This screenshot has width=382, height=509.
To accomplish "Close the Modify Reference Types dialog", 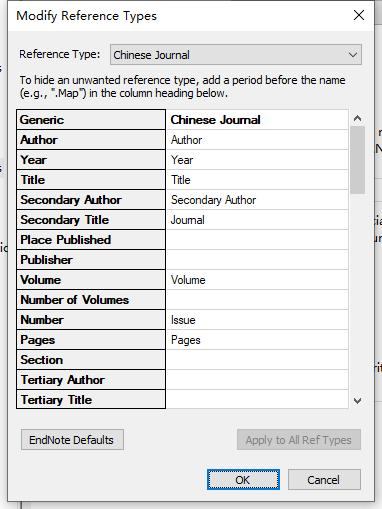I will pos(359,15).
